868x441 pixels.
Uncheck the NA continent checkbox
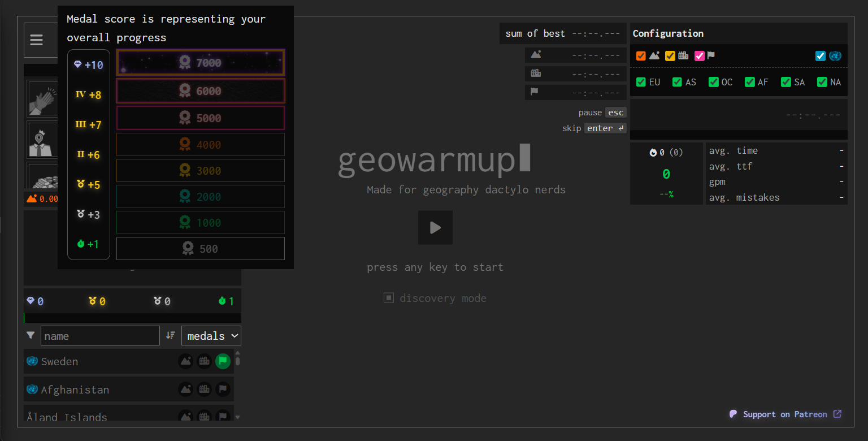[x=822, y=82]
